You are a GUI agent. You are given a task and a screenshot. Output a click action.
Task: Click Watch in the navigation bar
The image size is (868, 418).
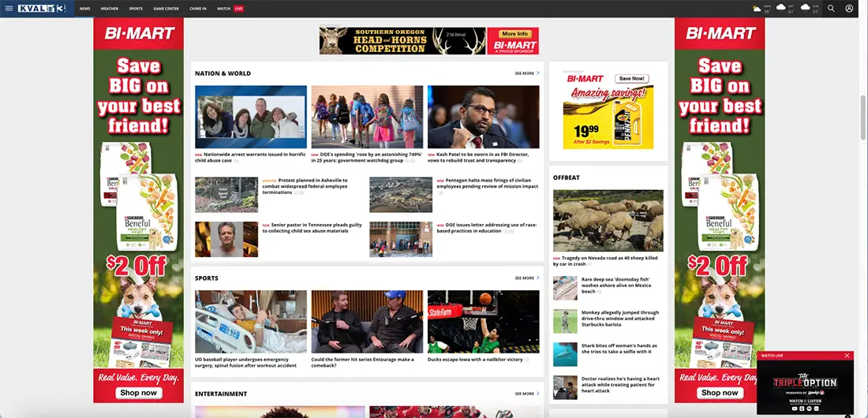223,9
